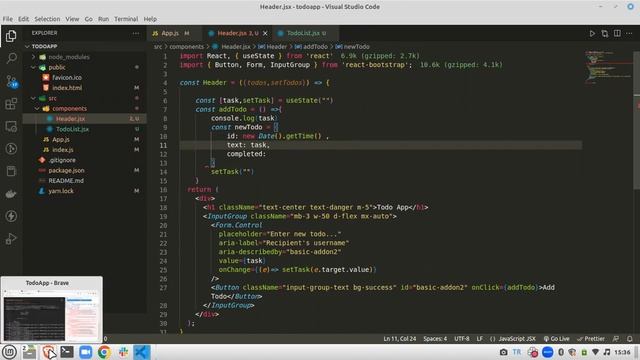
Task: Click Ln 11, Col 24 cursor position
Action: click(x=400, y=339)
